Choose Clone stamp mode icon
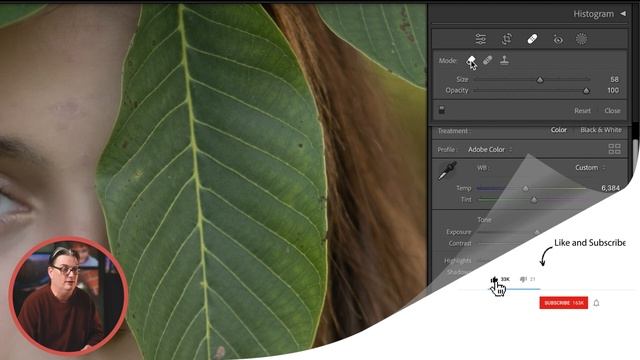The height and width of the screenshot is (360, 640). pyautogui.click(x=504, y=60)
